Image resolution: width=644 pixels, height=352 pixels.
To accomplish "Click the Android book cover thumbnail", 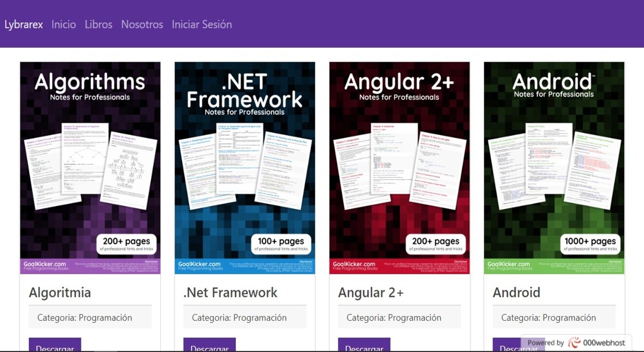I will tap(554, 168).
